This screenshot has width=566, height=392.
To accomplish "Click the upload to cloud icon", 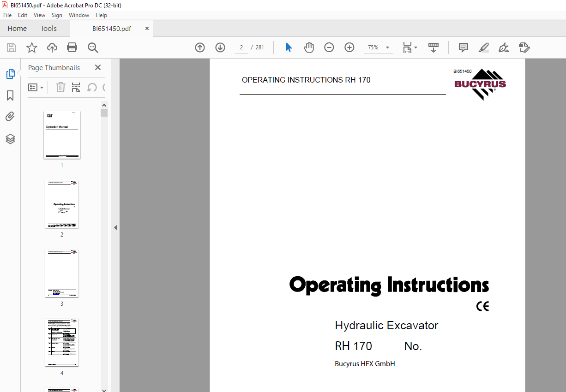I will tap(52, 48).
